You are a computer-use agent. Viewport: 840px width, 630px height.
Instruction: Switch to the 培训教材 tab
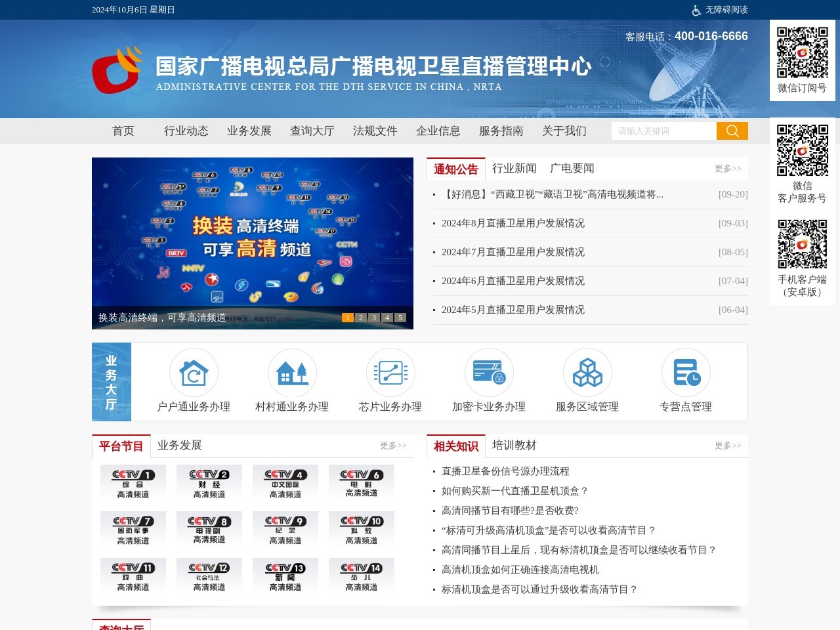point(515,445)
